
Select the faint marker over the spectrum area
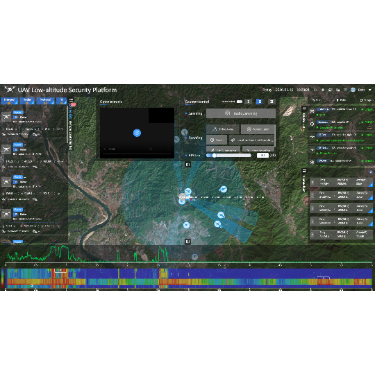click(x=195, y=257)
